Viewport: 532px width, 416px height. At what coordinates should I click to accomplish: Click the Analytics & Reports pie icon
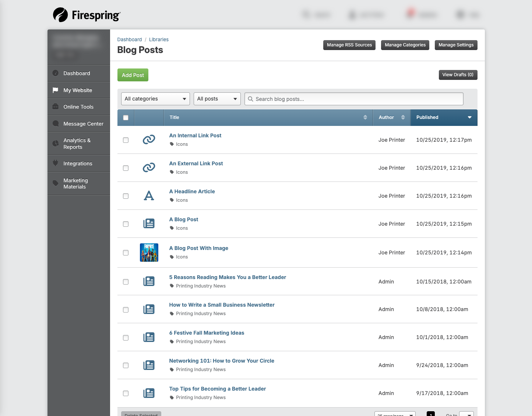56,144
